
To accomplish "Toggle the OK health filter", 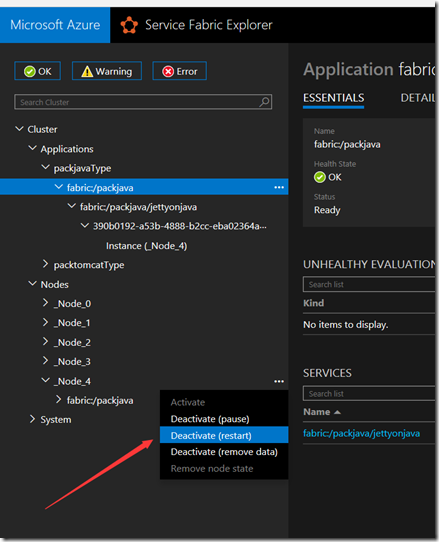I will (x=38, y=71).
